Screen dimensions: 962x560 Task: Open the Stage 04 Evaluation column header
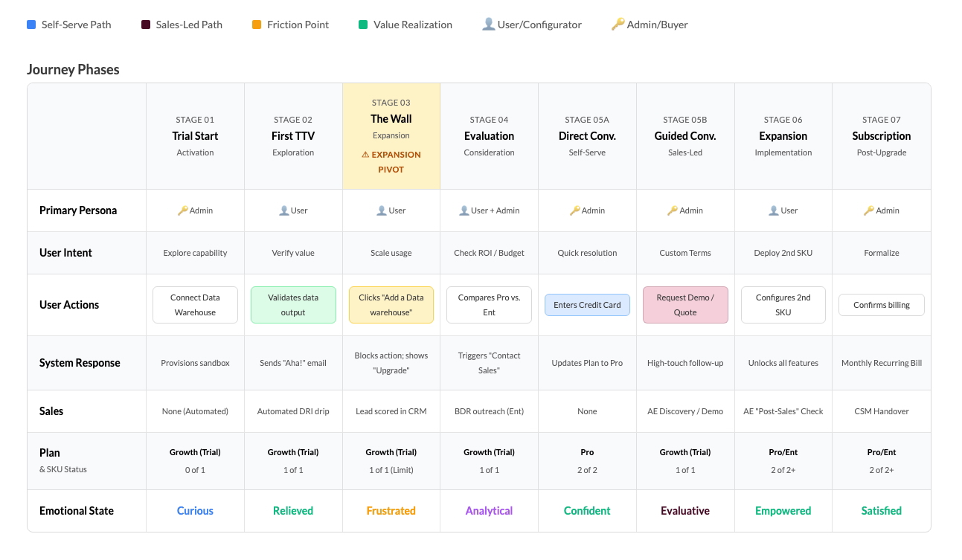[x=489, y=136]
